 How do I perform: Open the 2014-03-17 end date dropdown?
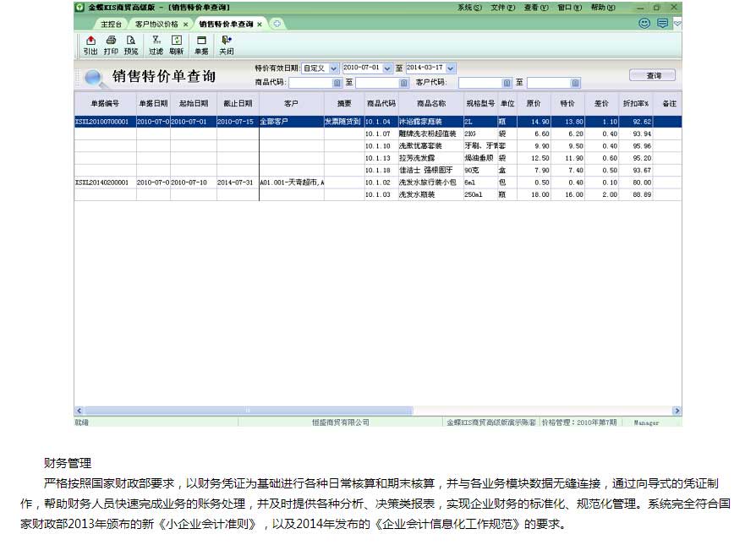451,68
